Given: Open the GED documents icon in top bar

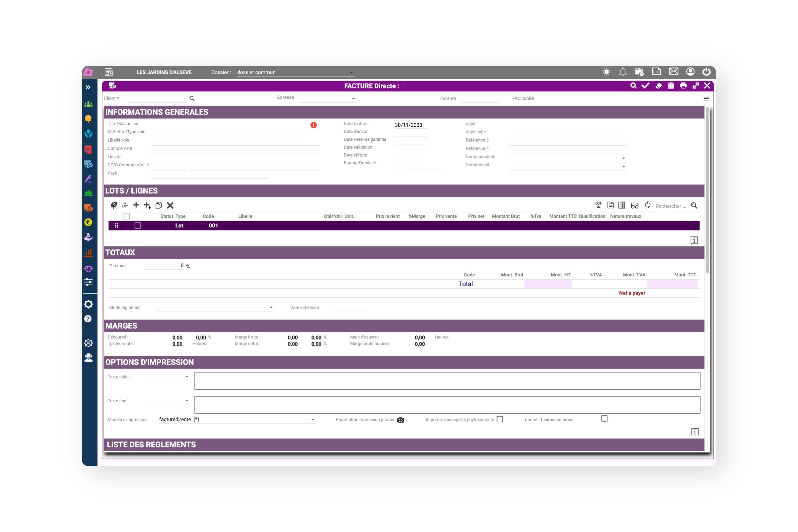Looking at the screenshot, I should (x=656, y=71).
